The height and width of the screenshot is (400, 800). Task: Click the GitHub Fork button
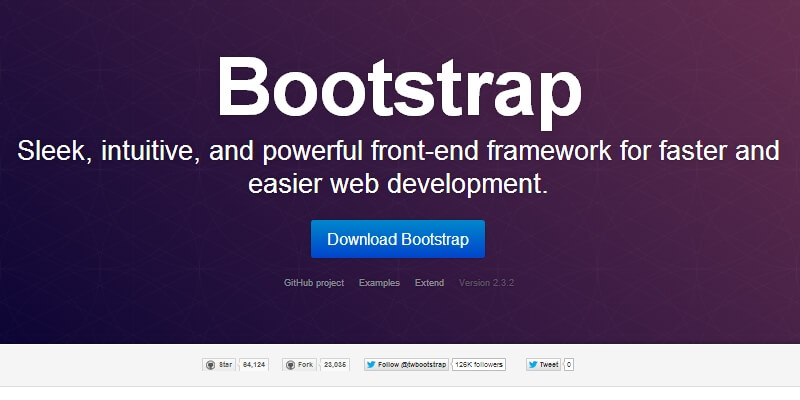pyautogui.click(x=299, y=364)
